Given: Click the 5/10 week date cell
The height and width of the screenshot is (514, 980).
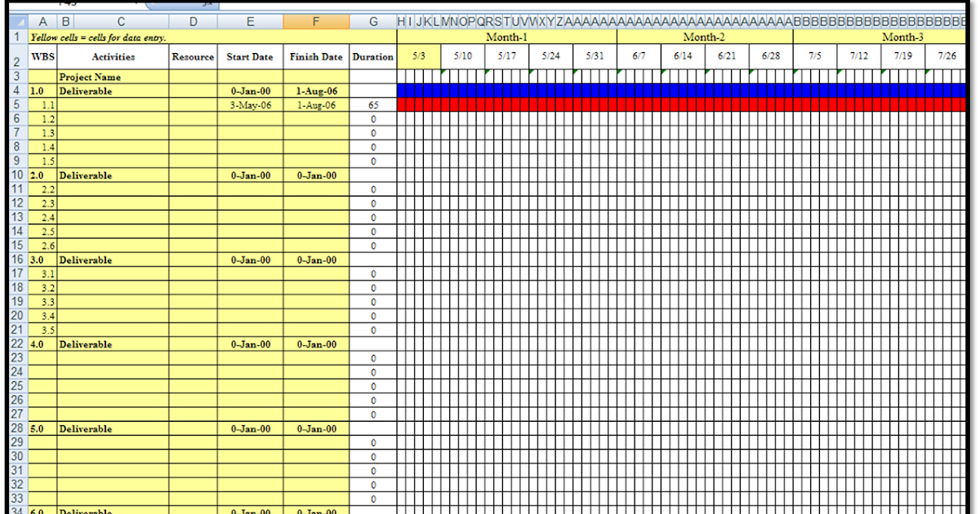Looking at the screenshot, I should (463, 56).
